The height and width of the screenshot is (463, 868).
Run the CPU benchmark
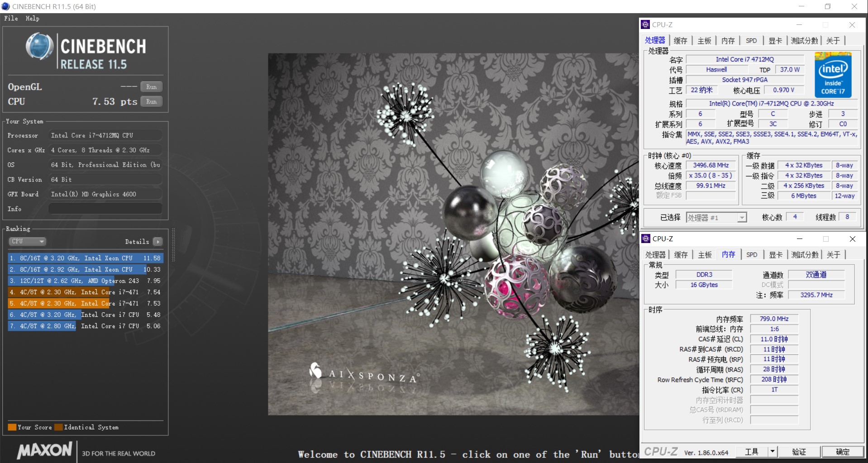[x=151, y=102]
